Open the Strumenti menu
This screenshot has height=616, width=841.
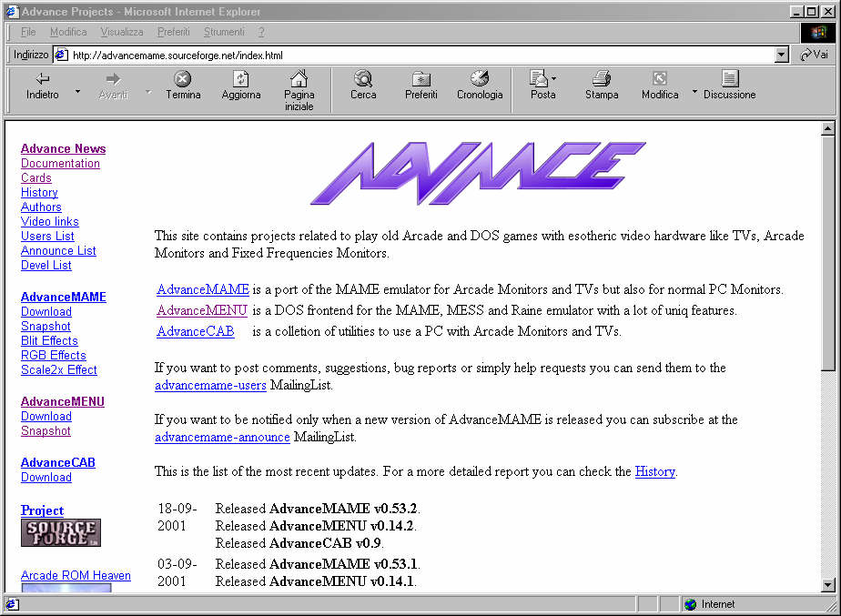click(224, 32)
